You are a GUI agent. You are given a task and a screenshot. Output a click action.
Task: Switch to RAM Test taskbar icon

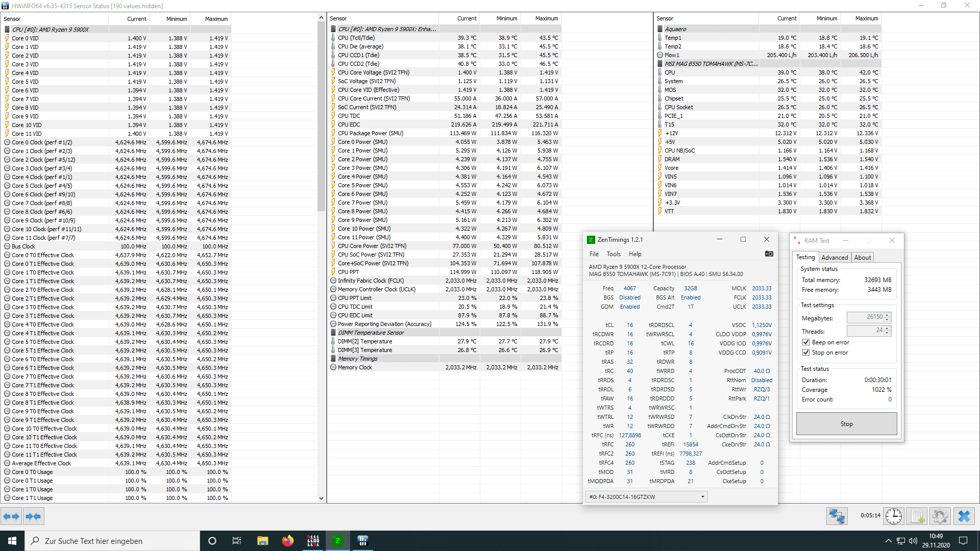pyautogui.click(x=313, y=541)
